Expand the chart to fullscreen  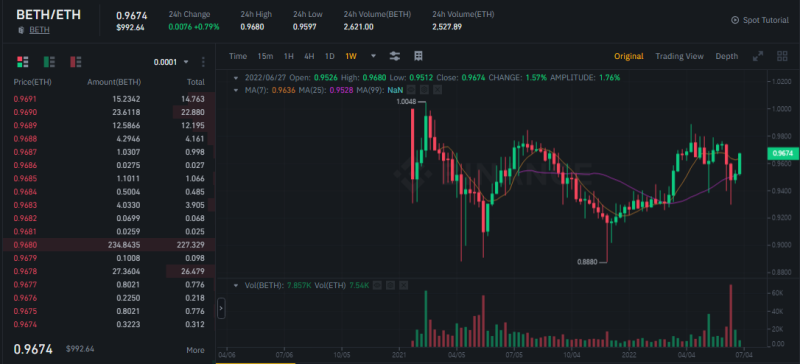[x=758, y=56]
